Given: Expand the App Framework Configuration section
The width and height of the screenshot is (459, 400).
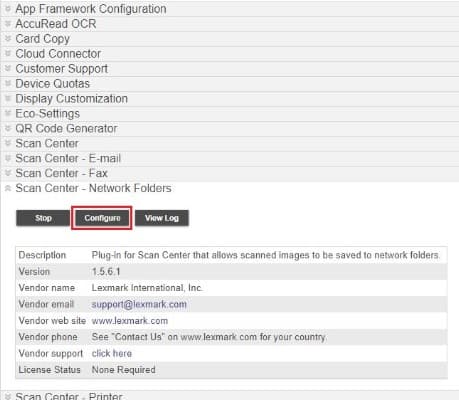Looking at the screenshot, I should pyautogui.click(x=230, y=9).
